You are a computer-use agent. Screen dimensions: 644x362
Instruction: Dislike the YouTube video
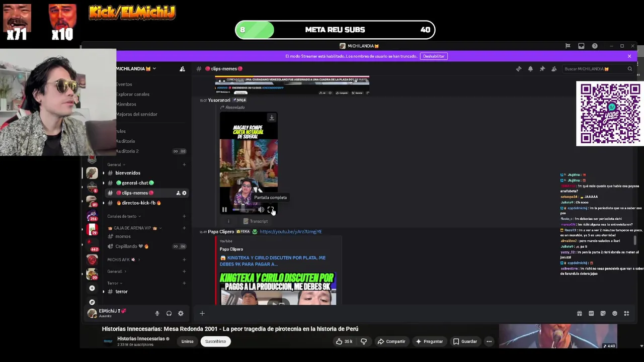click(x=364, y=341)
